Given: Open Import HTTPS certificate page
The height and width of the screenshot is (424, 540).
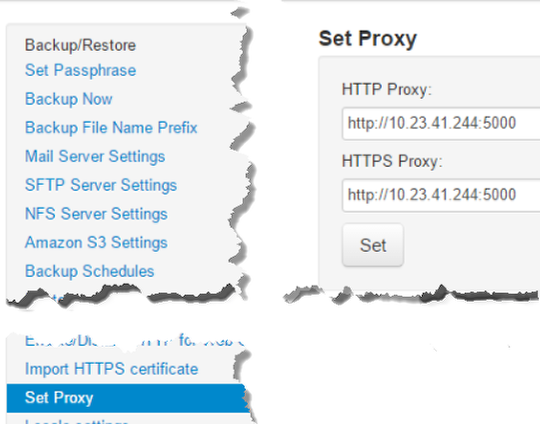Looking at the screenshot, I should [x=111, y=369].
